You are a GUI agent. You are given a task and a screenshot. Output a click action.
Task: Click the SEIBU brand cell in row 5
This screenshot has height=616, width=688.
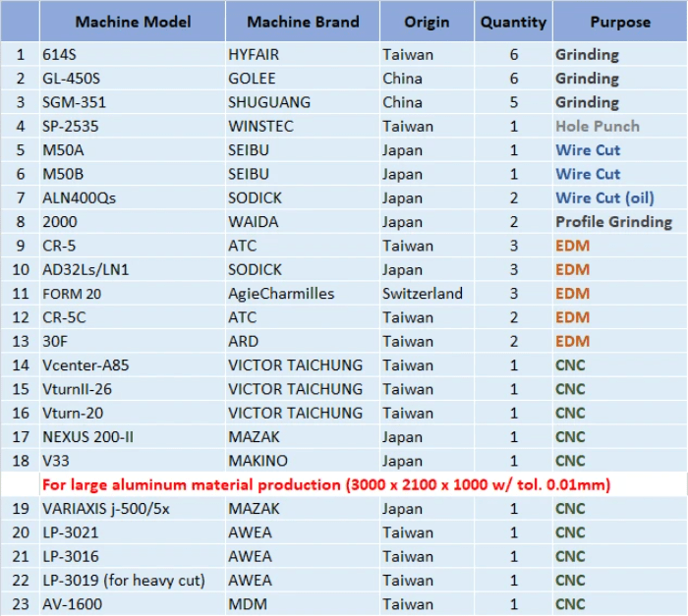[303, 150]
